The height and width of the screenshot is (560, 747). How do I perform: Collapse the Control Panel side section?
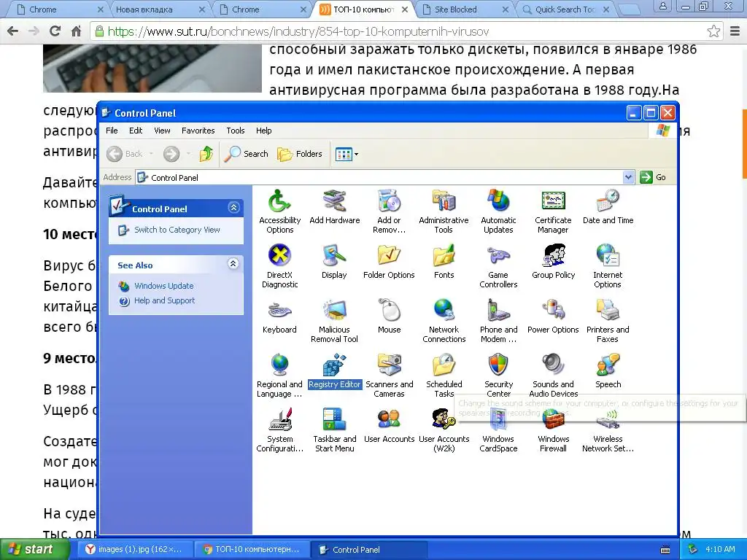(233, 208)
